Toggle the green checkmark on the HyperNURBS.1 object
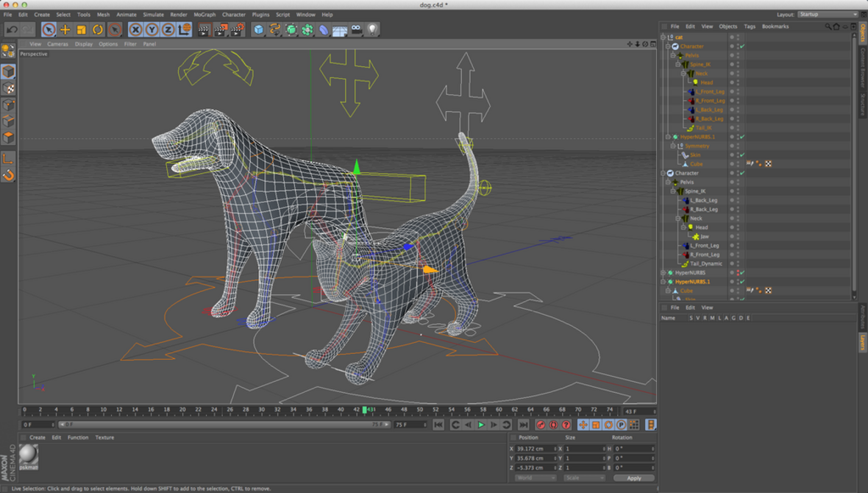Viewport: 868px width, 493px height. point(742,137)
